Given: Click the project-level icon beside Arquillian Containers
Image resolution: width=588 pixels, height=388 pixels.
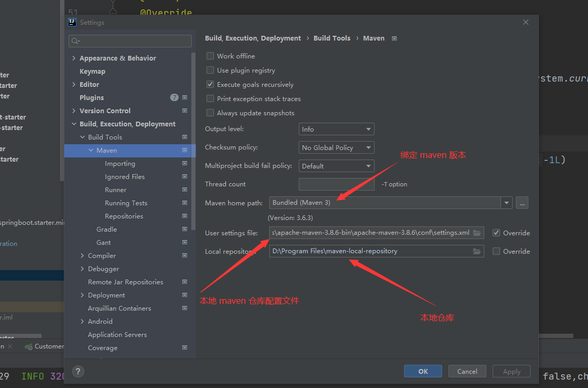Looking at the screenshot, I should pos(184,308).
